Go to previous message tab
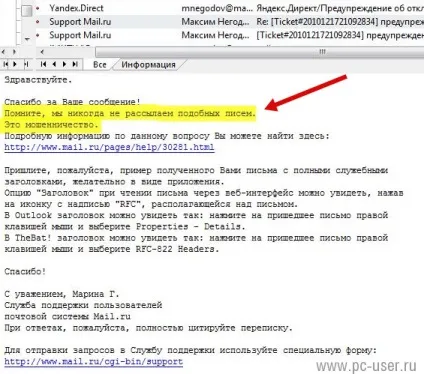 (x=54, y=64)
